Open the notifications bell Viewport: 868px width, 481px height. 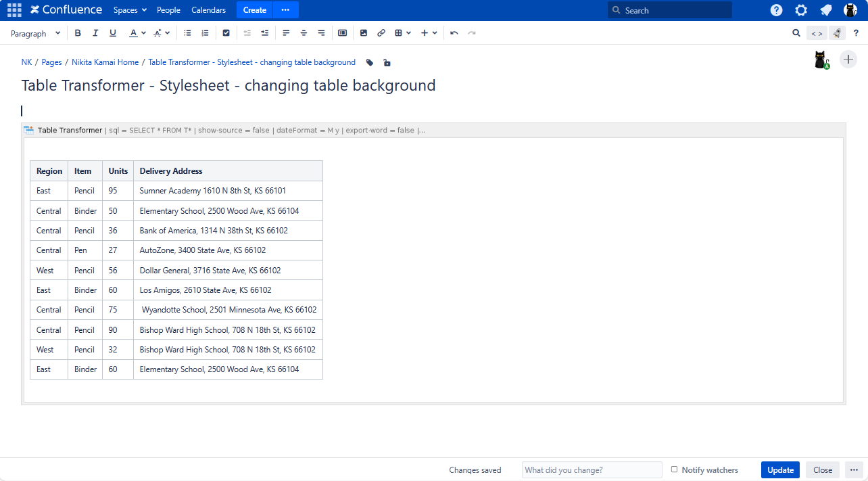tap(825, 10)
